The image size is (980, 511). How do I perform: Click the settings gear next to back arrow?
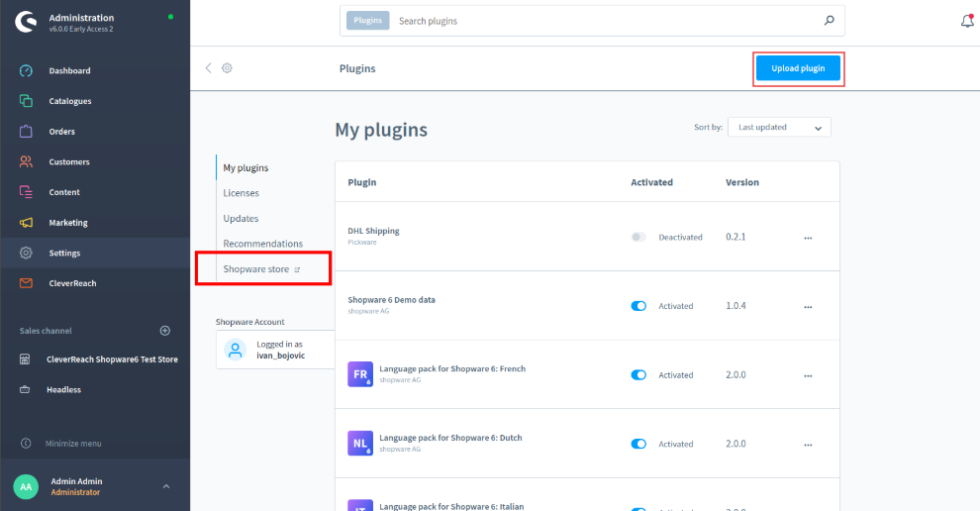[x=227, y=68]
